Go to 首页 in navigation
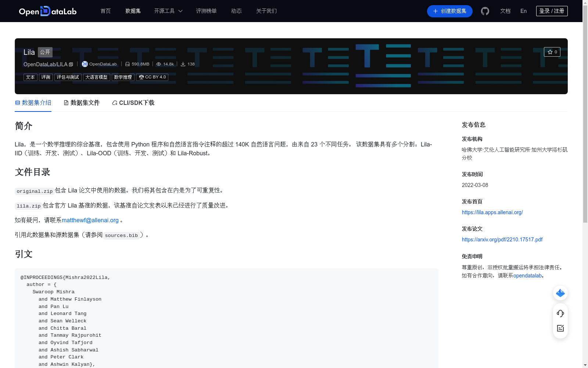The image size is (588, 368). (106, 11)
